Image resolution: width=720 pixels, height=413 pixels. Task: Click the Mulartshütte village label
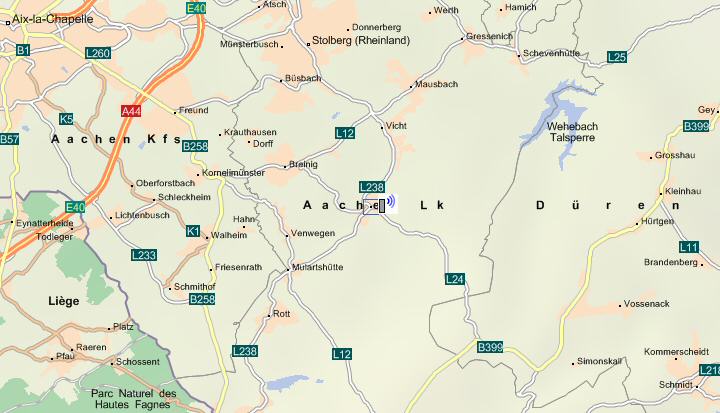click(317, 267)
